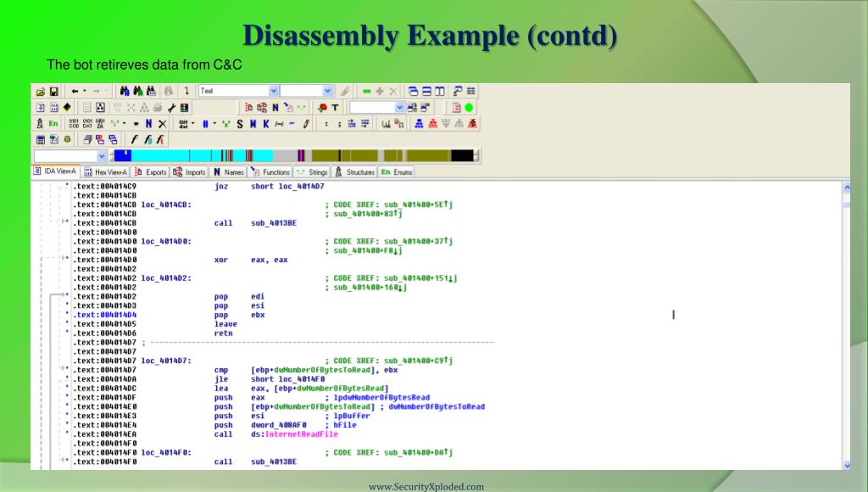This screenshot has height=492, width=868.
Task: Click the 'retn' instruction line
Action: (x=223, y=333)
